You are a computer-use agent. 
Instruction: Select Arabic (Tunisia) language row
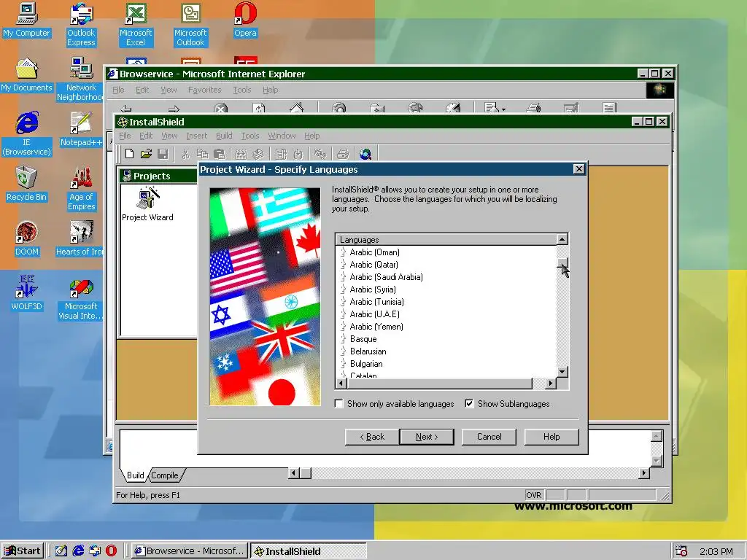[x=376, y=302]
